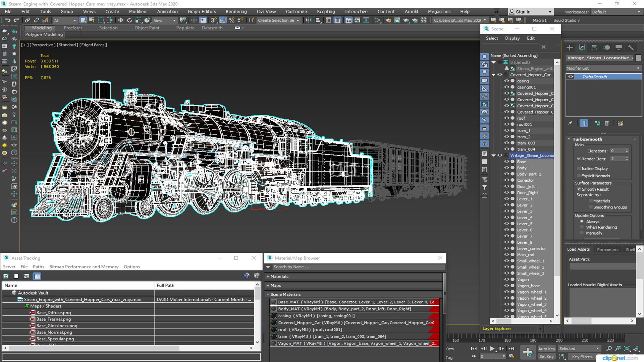This screenshot has height=362, width=644.
Task: Open the Modifiers menu
Action: (138, 12)
